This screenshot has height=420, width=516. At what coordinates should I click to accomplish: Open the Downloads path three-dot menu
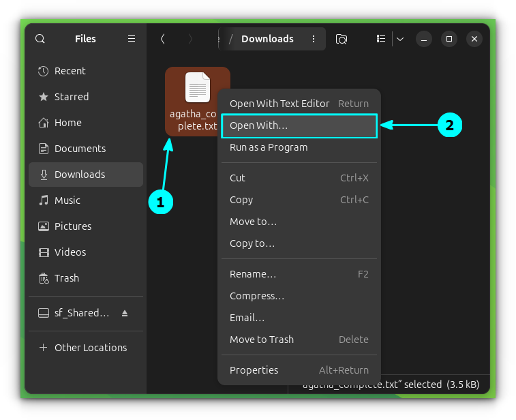coord(314,39)
